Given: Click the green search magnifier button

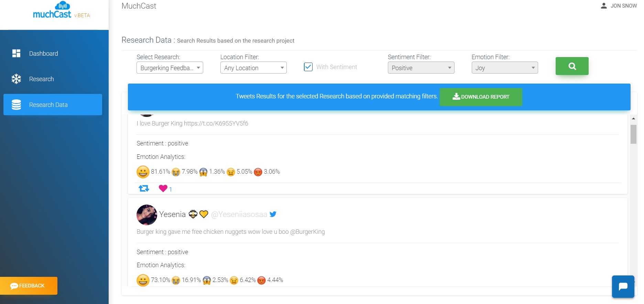Looking at the screenshot, I should tap(572, 66).
